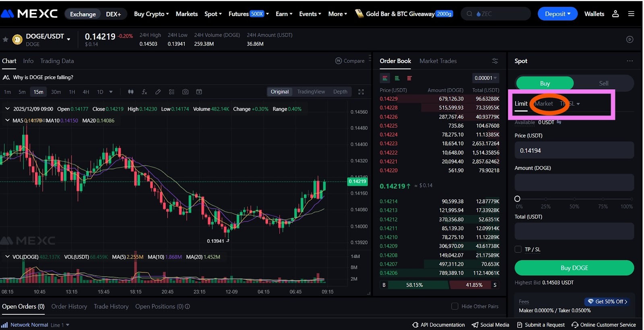The image size is (644, 330).
Task: Open the indicators fx icon
Action: tap(144, 92)
